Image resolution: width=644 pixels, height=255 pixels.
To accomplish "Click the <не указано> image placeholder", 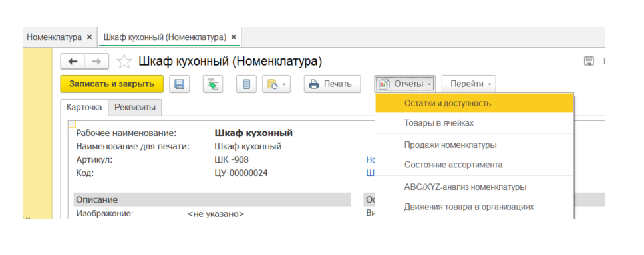I will [x=216, y=214].
